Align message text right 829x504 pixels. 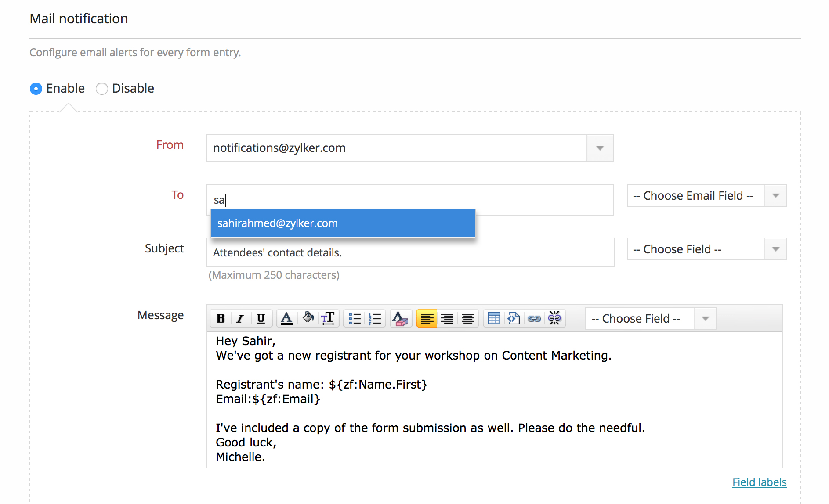[447, 318]
